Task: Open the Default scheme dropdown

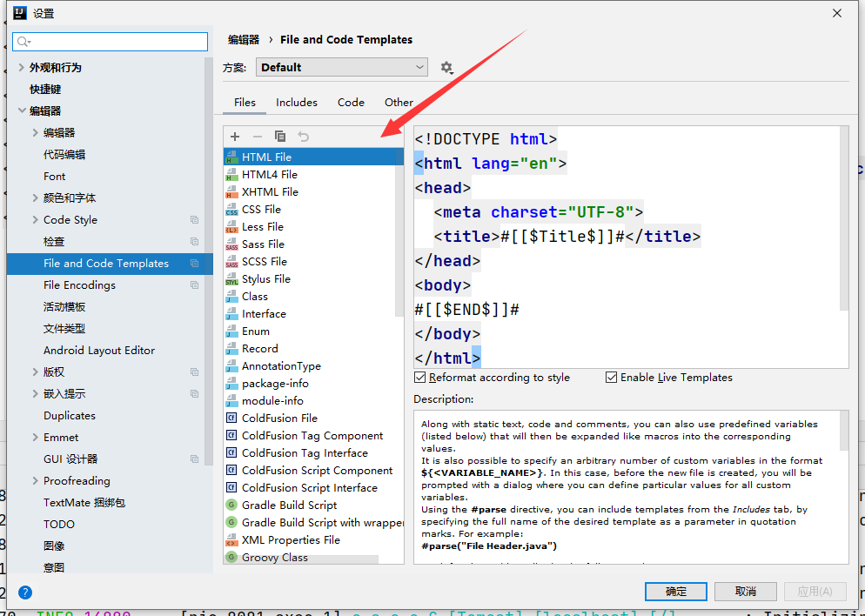Action: tap(341, 67)
